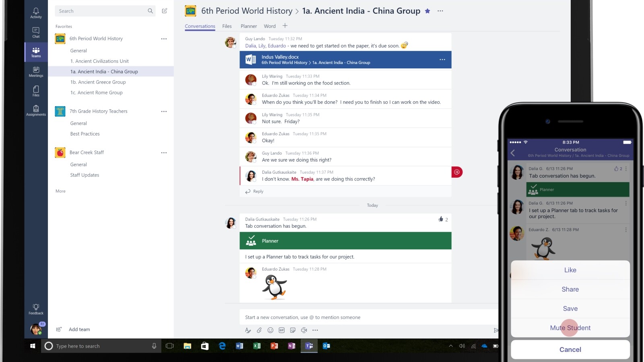The width and height of the screenshot is (644, 362).
Task: Open Word from taskbar
Action: point(239,346)
